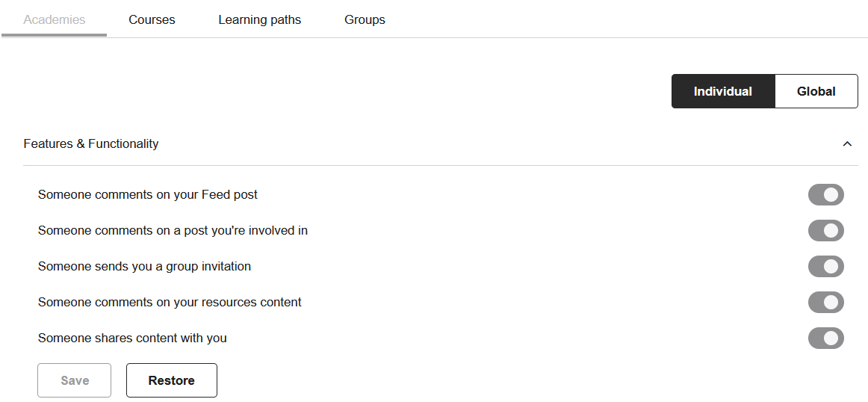Toggle the resources content comments switch
This screenshot has width=868, height=402.
826,303
